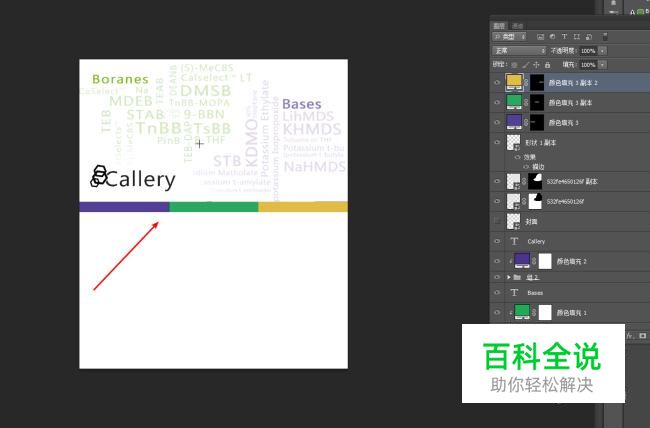Filter layers by smart objects icon

[589, 37]
